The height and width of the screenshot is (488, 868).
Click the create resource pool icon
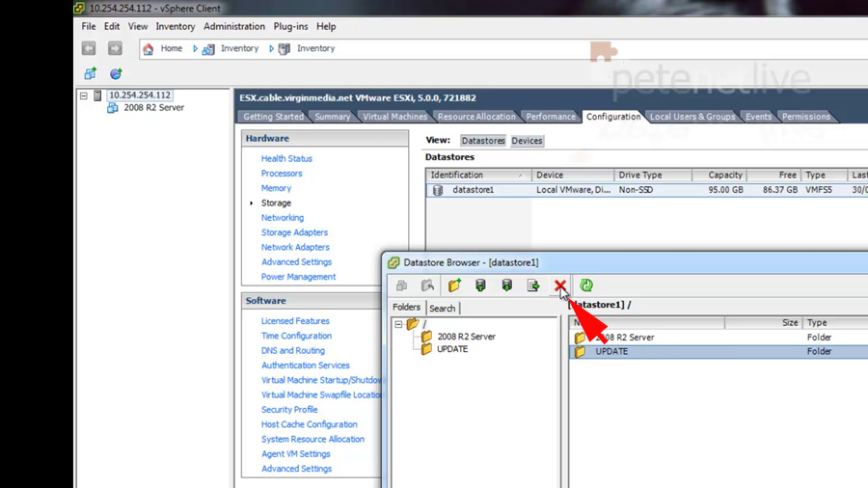116,73
